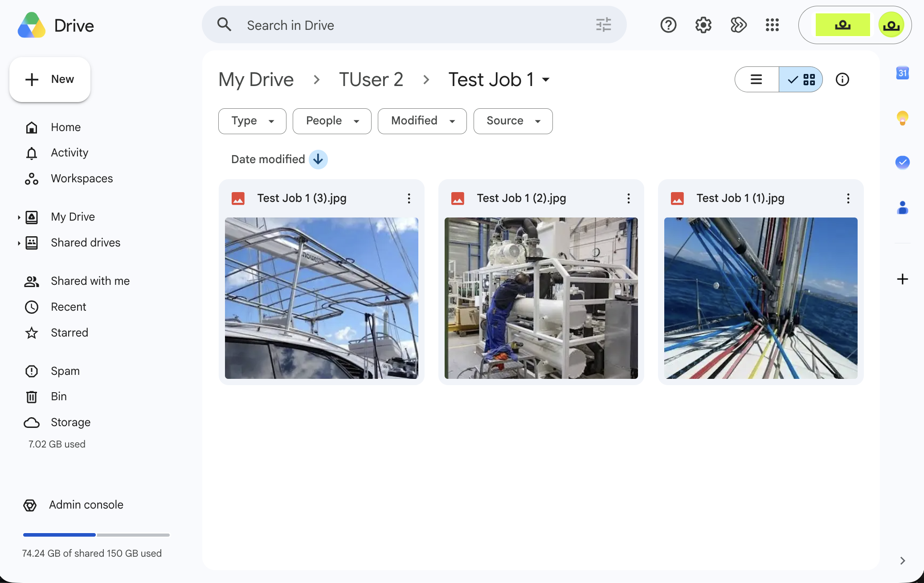The width and height of the screenshot is (924, 583).
Task: Focus the Search in Drive field
Action: (414, 25)
